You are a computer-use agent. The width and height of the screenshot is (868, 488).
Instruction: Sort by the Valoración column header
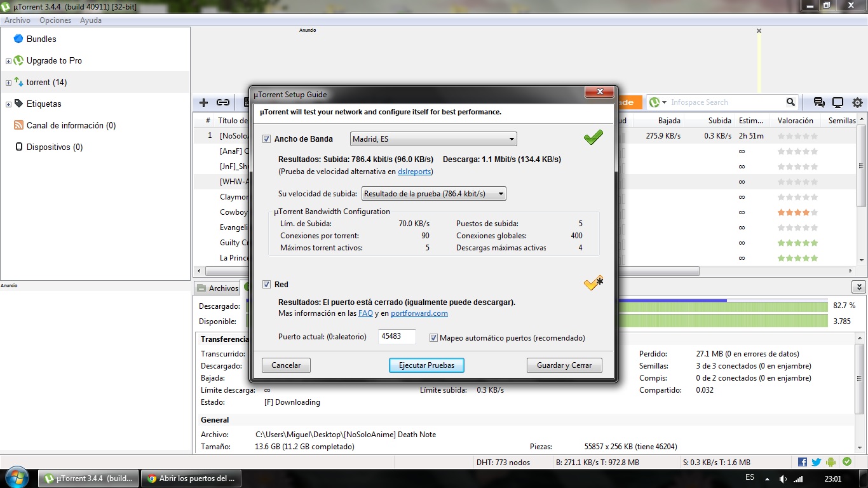(x=795, y=120)
